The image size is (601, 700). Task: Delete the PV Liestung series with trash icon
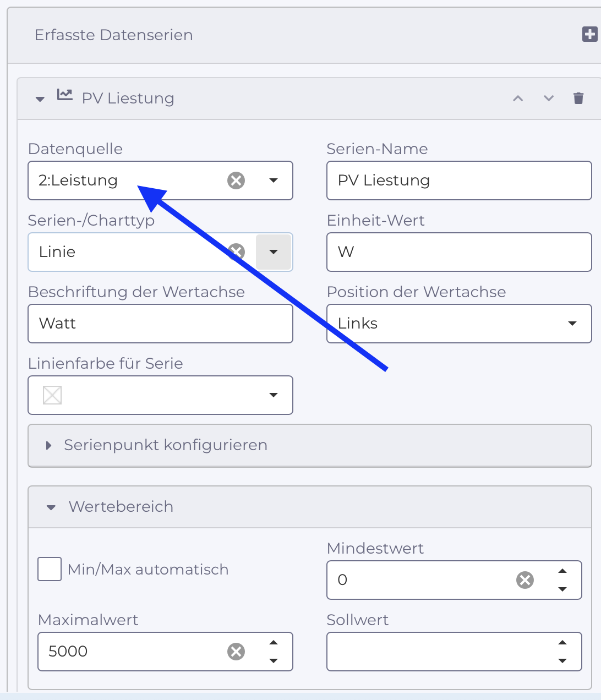[578, 99]
